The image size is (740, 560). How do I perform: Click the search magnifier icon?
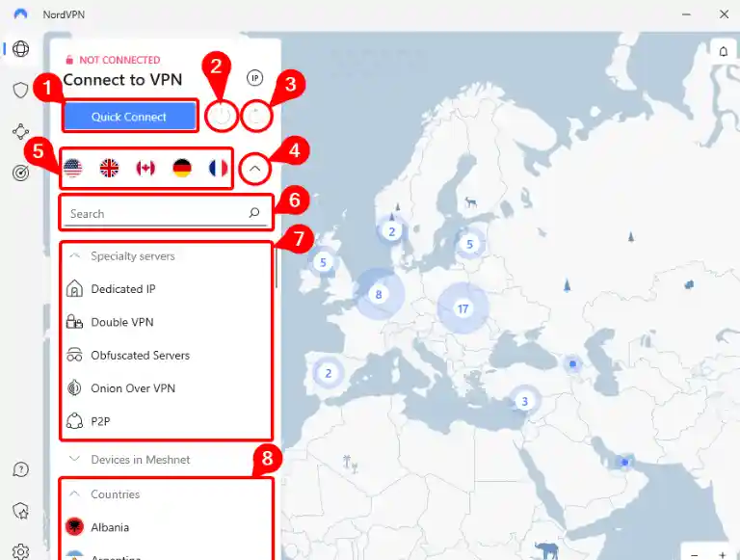(x=254, y=213)
